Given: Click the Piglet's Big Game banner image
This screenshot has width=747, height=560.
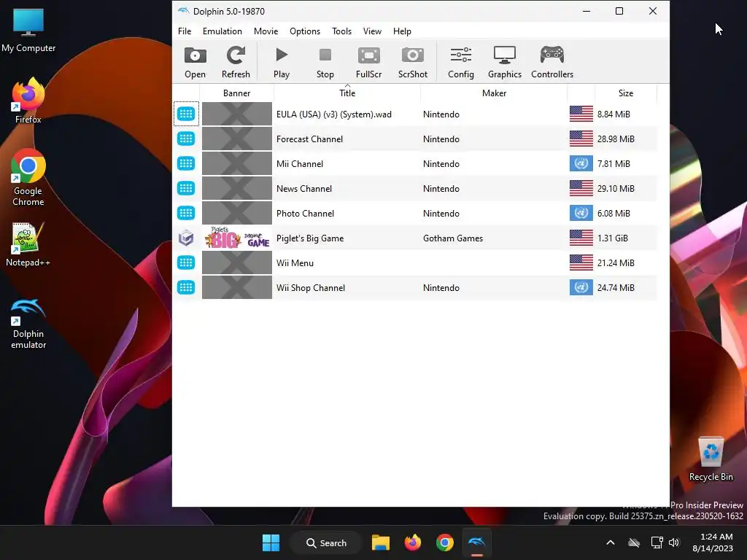Looking at the screenshot, I should [237, 238].
